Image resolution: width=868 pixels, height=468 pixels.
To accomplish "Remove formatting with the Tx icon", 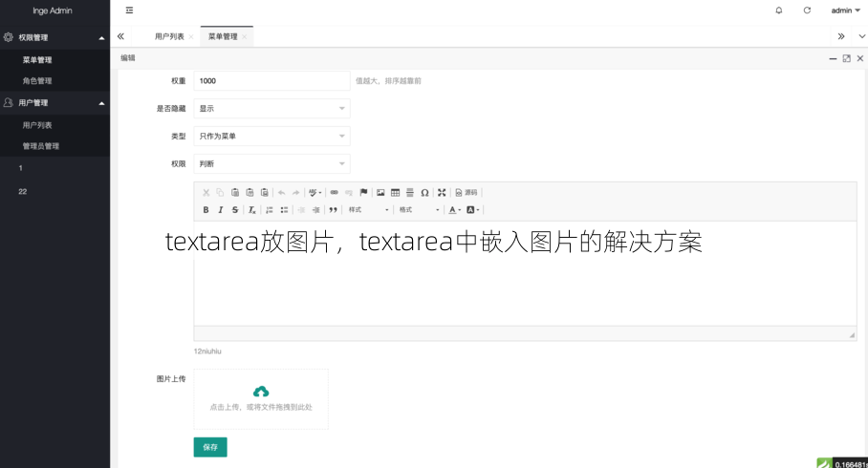I will [251, 210].
